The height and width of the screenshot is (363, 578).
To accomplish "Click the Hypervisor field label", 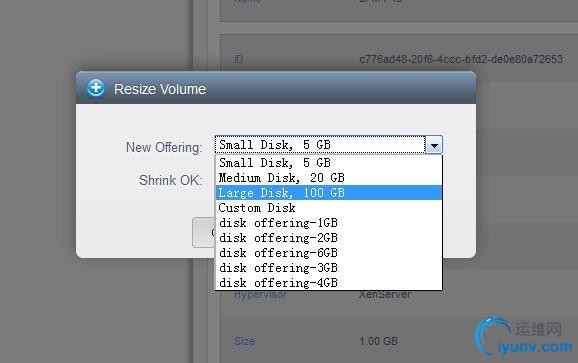I will 261,294.
